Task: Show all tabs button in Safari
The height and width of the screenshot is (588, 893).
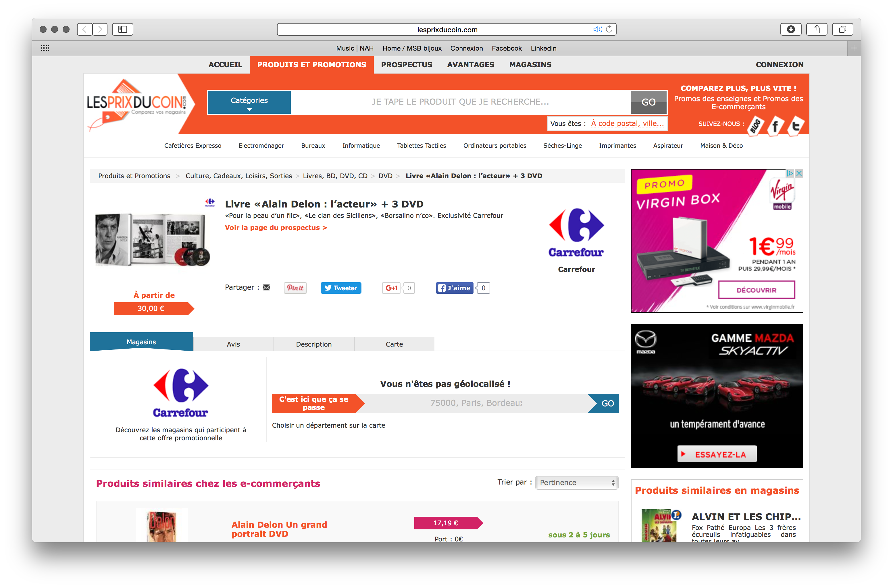Action: [x=842, y=29]
